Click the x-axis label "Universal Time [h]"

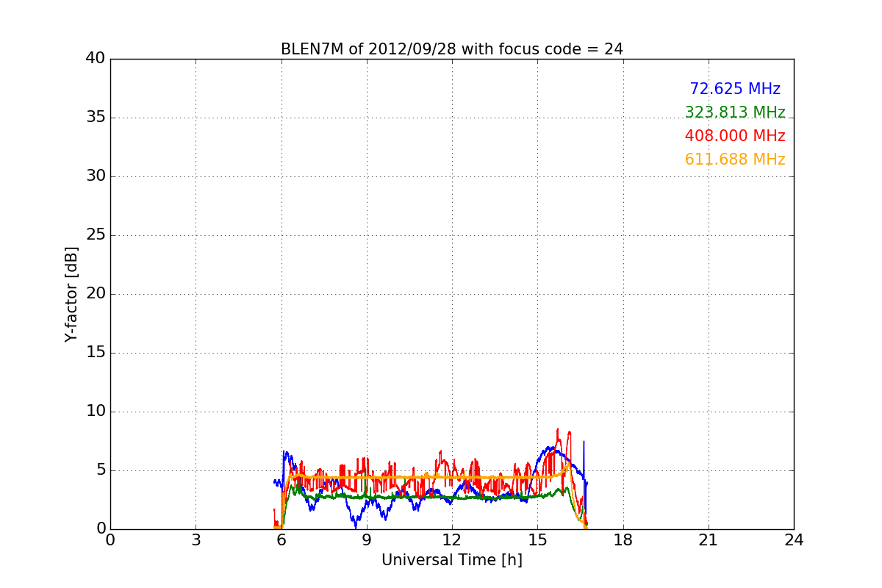[x=452, y=560]
